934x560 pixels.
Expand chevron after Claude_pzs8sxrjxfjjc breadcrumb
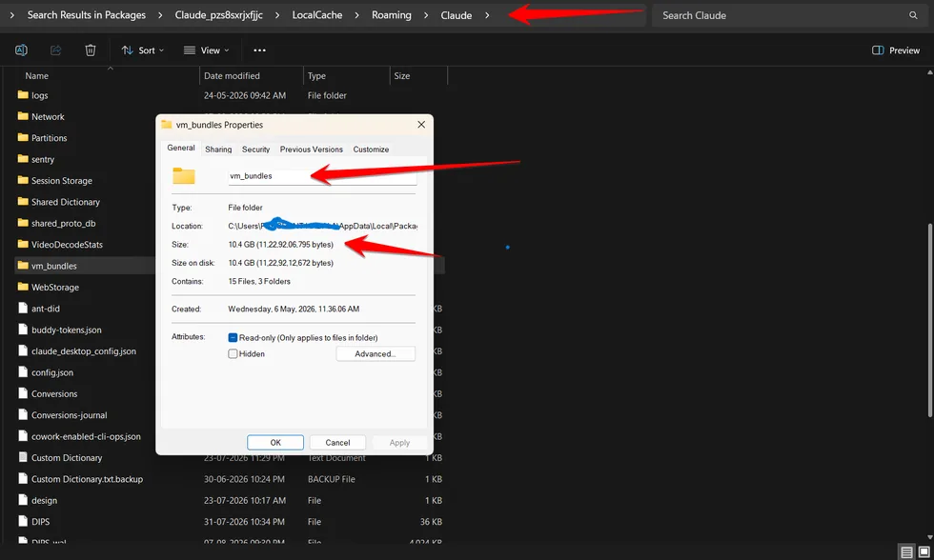[x=277, y=15]
